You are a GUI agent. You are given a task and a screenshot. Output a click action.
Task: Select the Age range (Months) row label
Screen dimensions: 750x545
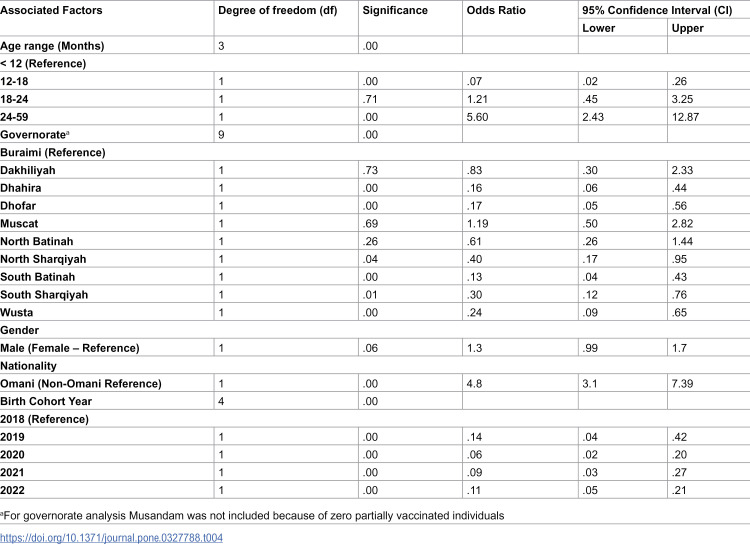coord(52,46)
